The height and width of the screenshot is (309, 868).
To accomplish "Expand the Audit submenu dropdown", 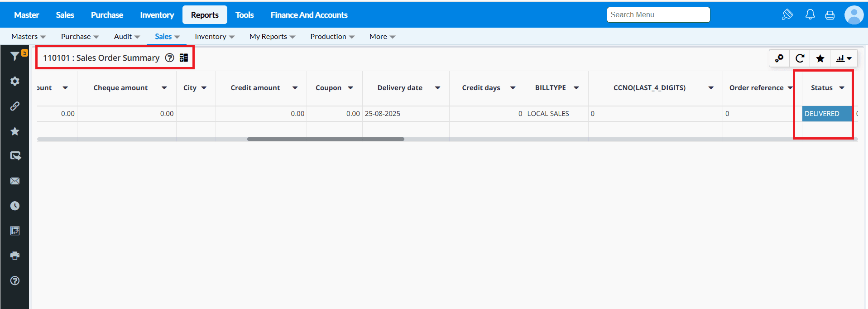I will point(127,37).
